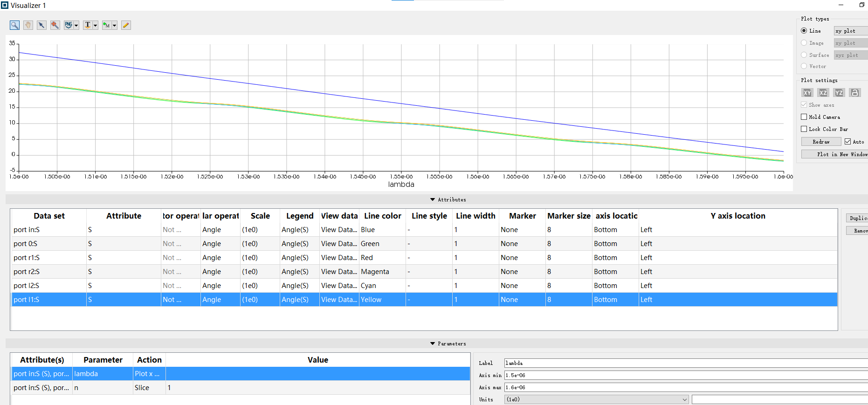Select the hand pan tool
868x405 pixels.
point(28,25)
